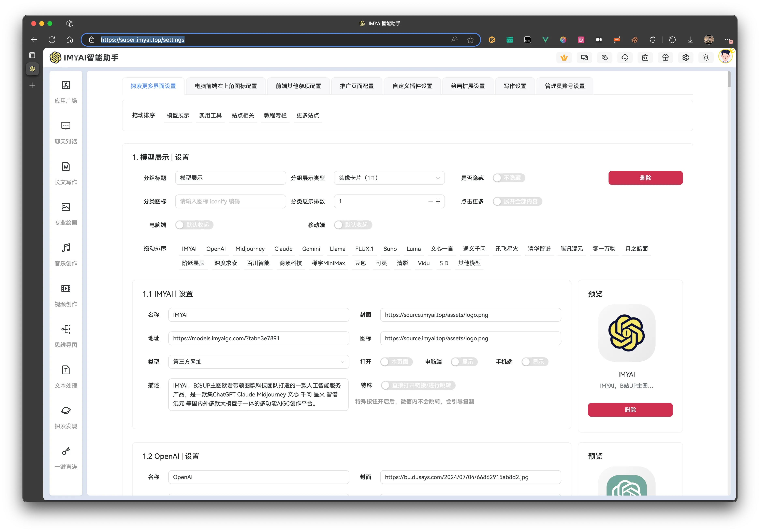Screen dimensions: 760x532
Task: Open browser history clock icon
Action: (672, 40)
